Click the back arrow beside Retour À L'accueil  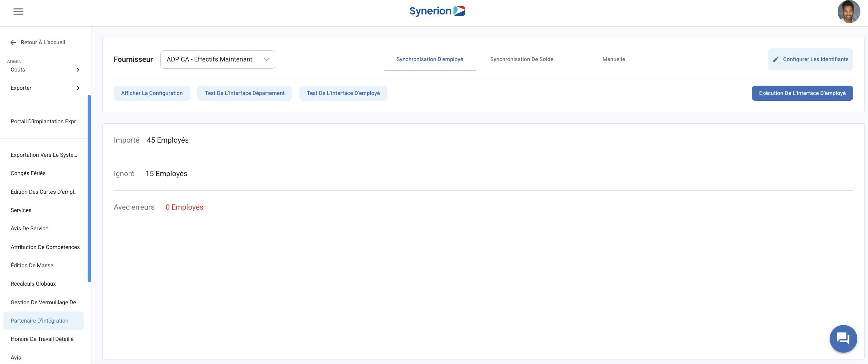tap(13, 42)
